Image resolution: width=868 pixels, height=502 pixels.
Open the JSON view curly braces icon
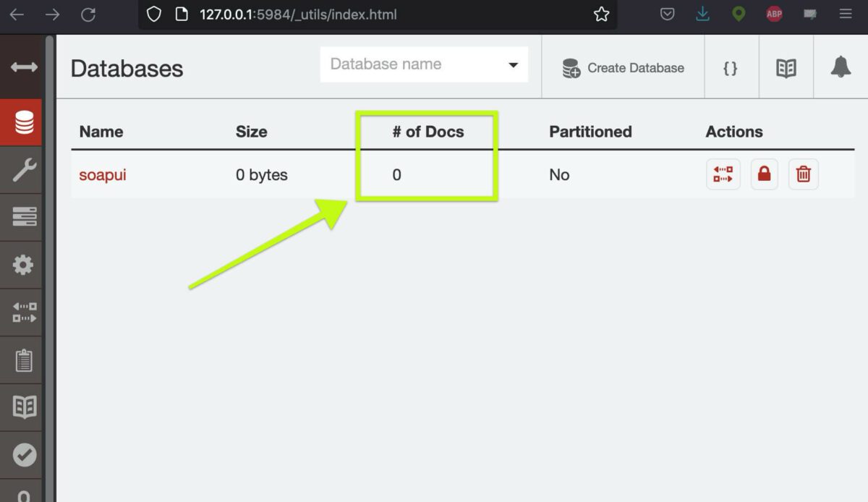(731, 68)
